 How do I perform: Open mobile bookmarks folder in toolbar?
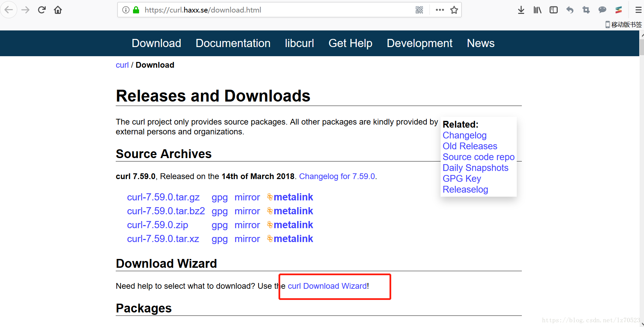(x=624, y=25)
